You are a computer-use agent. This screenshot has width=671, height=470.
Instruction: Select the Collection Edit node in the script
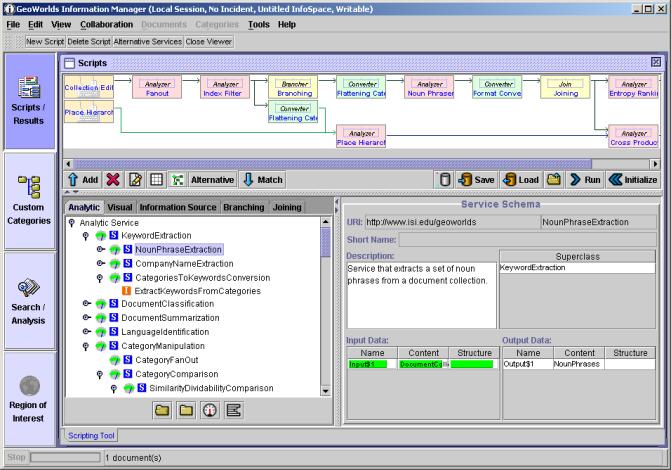click(x=89, y=87)
